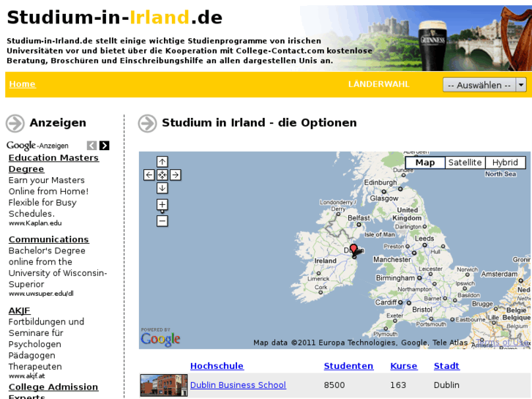Click the dropdown arrow of Auswählen selector
This screenshot has height=399, width=532.
pyautogui.click(x=521, y=84)
